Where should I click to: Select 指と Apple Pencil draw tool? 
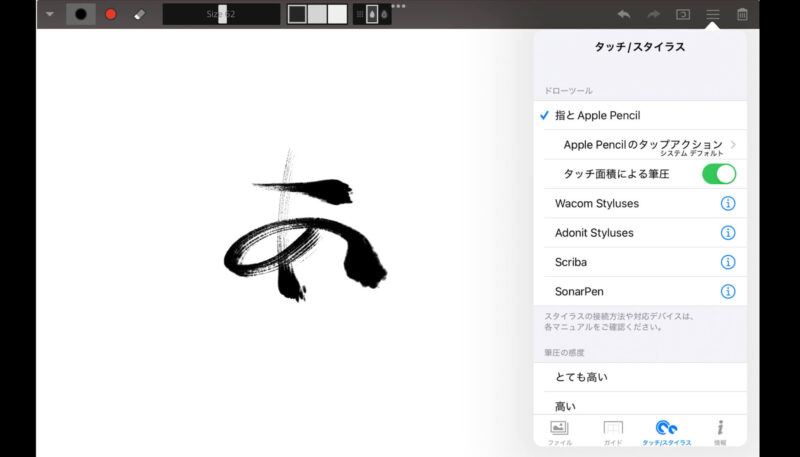640,115
